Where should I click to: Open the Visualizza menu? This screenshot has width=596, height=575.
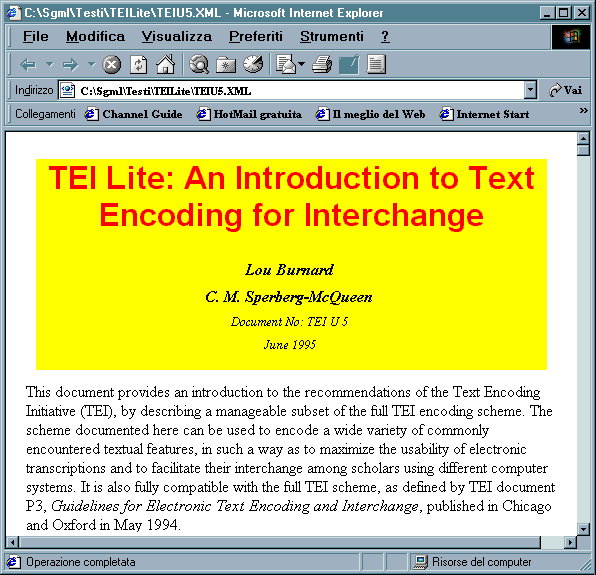177,36
